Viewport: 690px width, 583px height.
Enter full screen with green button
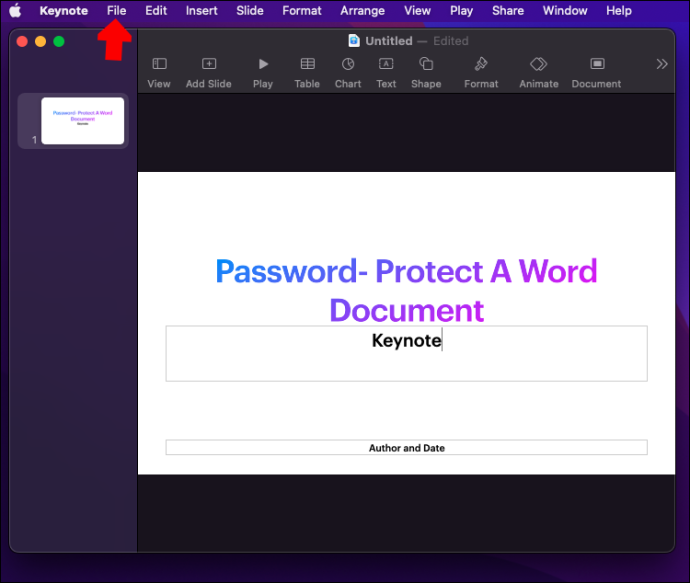click(59, 41)
